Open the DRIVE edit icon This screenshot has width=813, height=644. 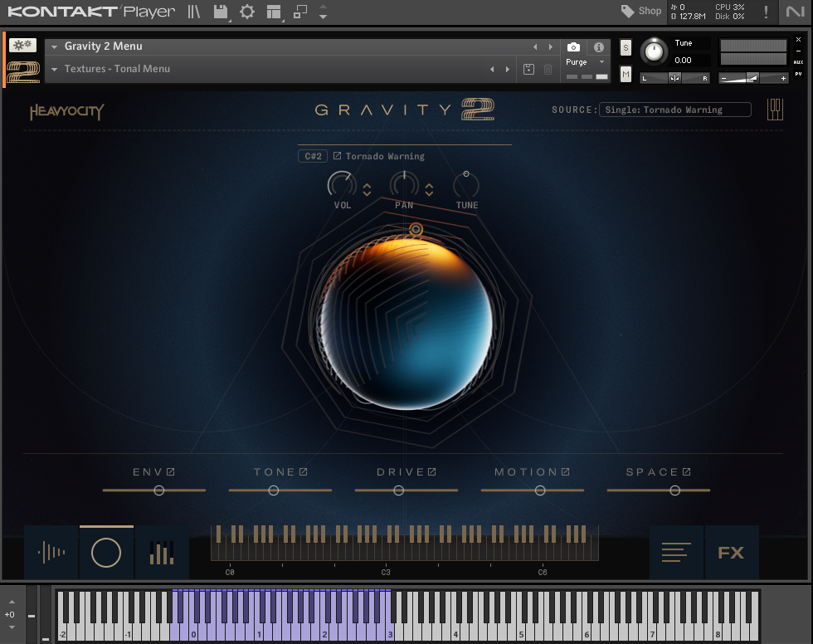432,472
